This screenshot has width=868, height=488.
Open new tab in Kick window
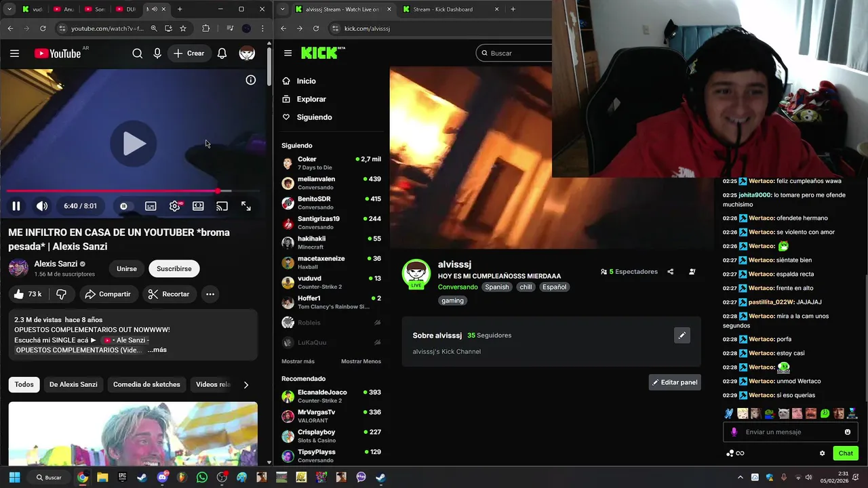pos(513,9)
